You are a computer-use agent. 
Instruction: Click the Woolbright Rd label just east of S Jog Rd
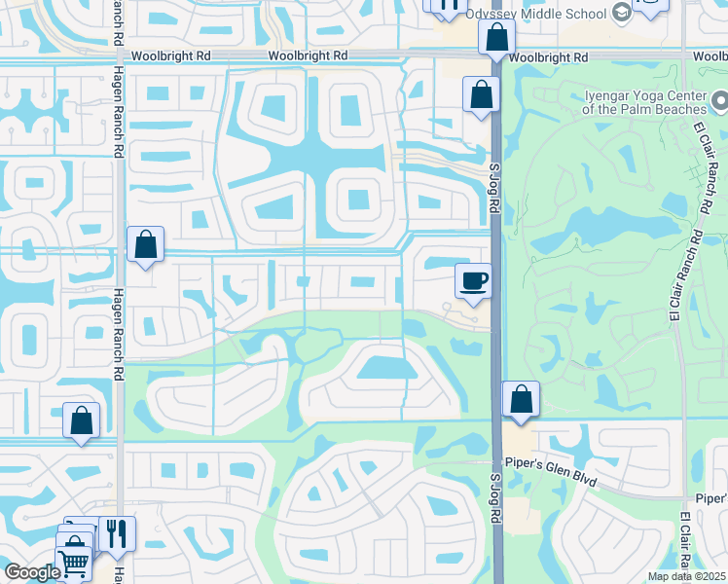548,57
